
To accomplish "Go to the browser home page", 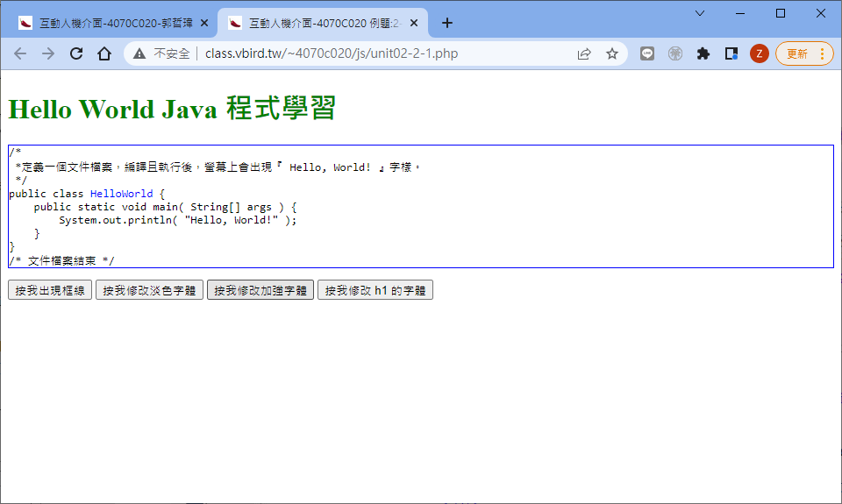I will (x=104, y=53).
